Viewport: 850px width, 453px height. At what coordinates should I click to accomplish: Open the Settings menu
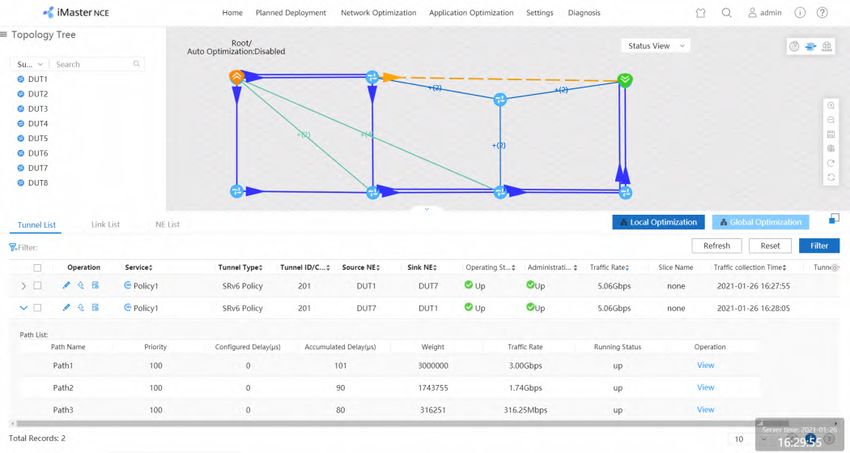coord(539,12)
